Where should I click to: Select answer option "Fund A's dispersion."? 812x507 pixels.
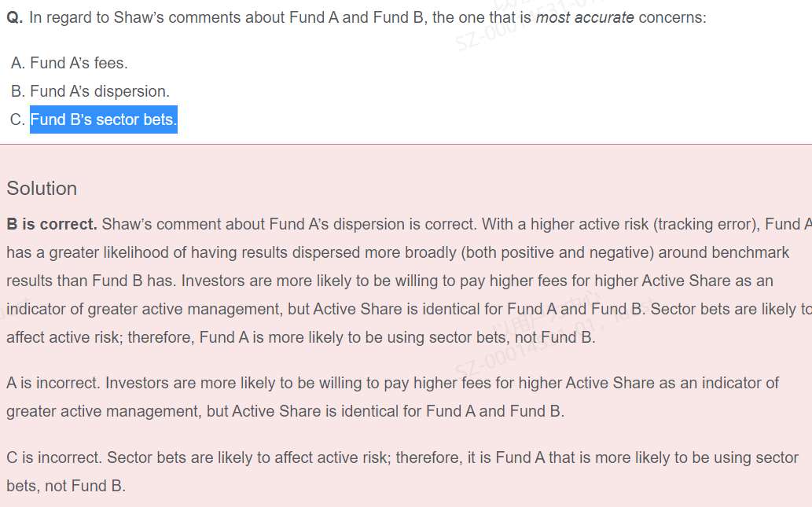100,91
